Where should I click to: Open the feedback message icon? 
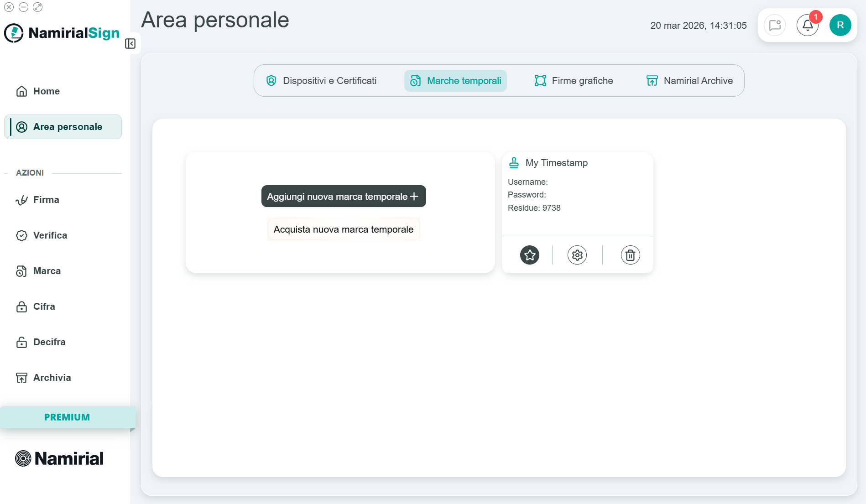[x=775, y=25]
